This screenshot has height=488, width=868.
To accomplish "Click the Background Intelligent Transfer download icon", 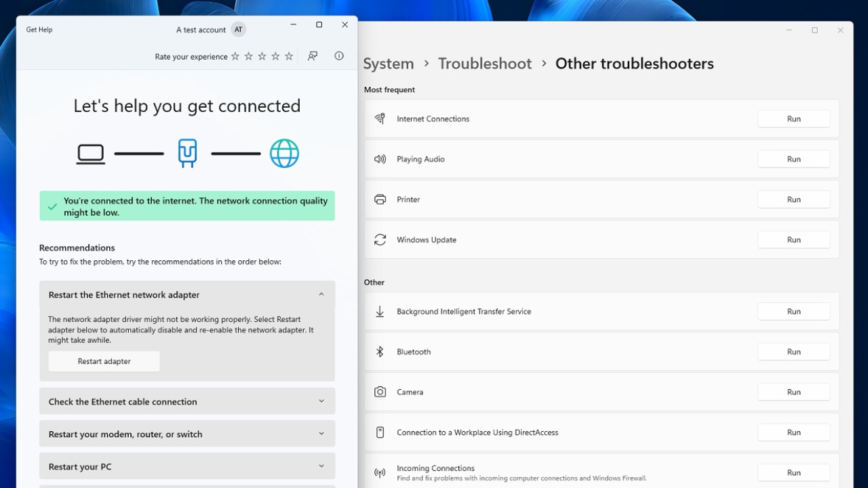I will (x=380, y=312).
